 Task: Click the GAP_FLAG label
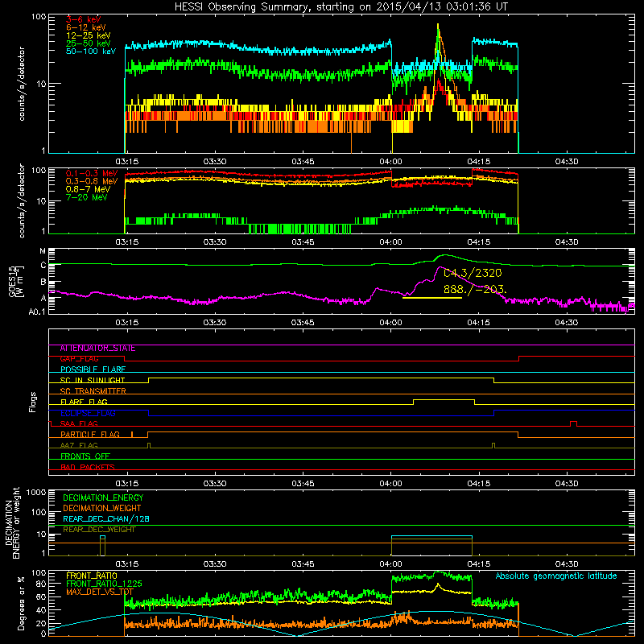pyautogui.click(x=79, y=359)
